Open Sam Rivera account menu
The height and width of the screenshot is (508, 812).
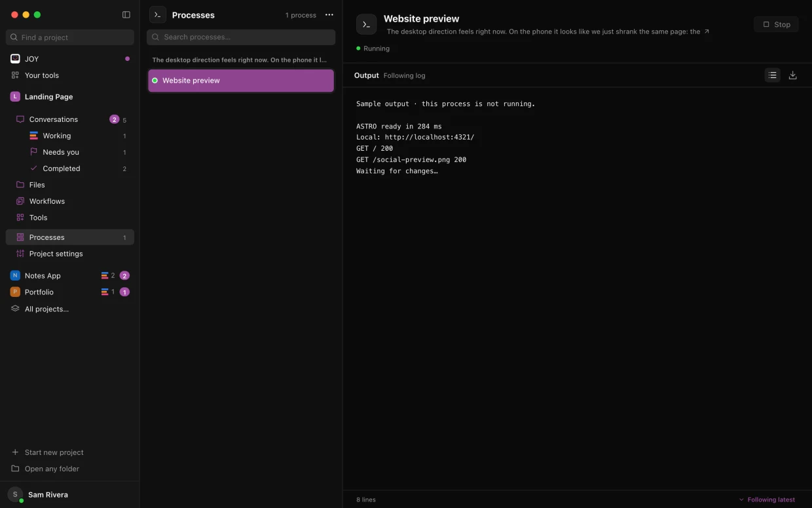coord(69,495)
